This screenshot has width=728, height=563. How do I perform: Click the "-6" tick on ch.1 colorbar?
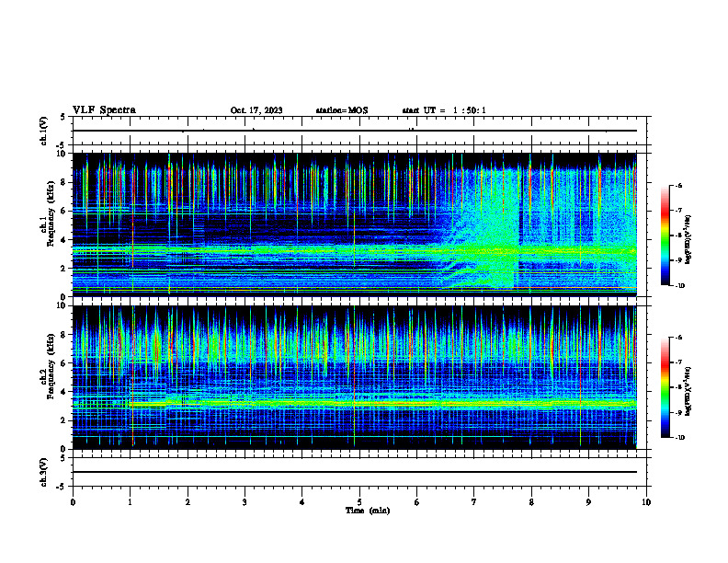(x=678, y=186)
